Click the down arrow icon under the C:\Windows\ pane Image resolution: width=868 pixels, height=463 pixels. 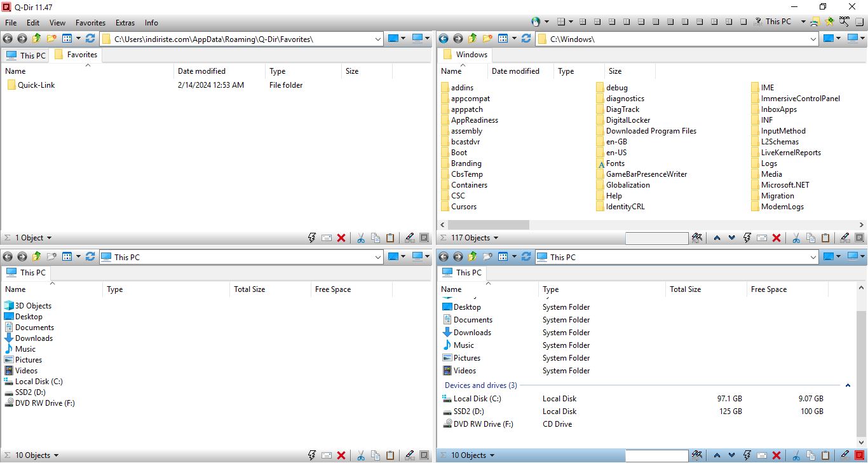(x=731, y=238)
